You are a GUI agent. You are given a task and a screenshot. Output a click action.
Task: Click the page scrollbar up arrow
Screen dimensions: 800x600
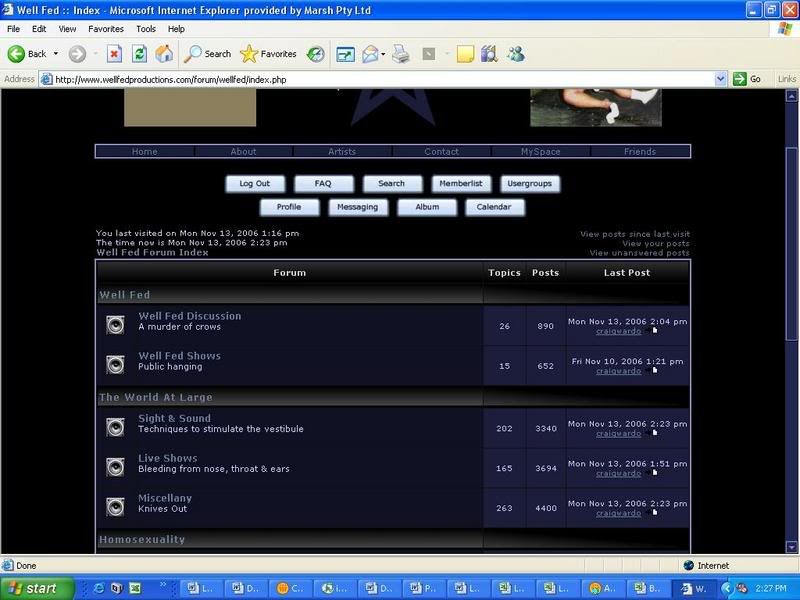coord(791,95)
